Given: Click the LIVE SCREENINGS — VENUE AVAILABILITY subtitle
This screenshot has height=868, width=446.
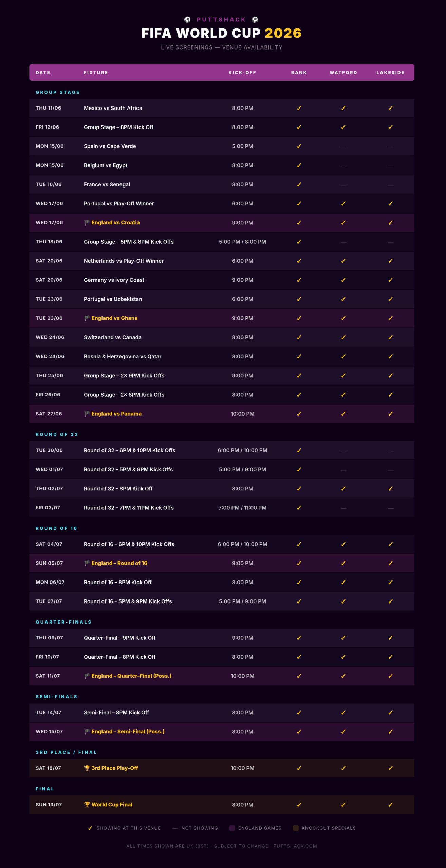Looking at the screenshot, I should [x=222, y=47].
